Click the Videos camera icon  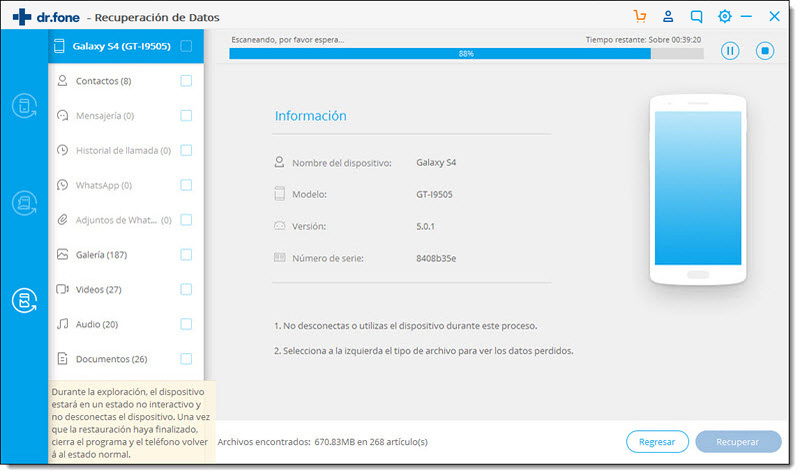[x=62, y=289]
